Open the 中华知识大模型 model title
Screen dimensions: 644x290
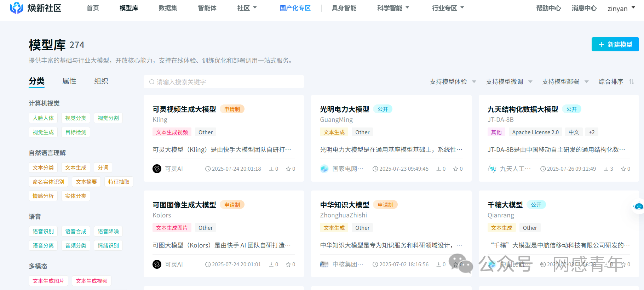(345, 205)
